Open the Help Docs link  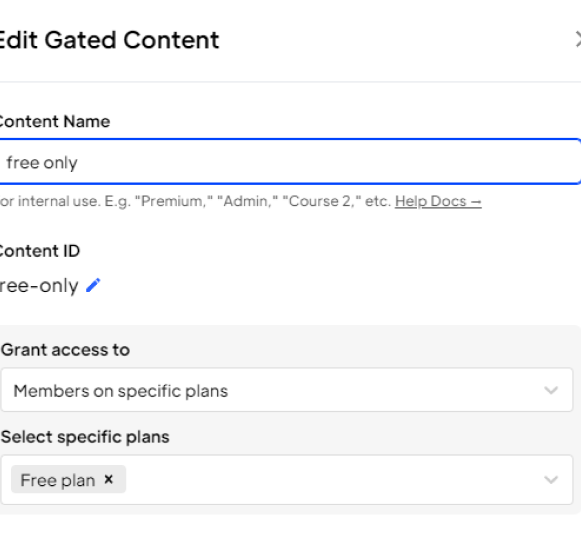pos(438,201)
